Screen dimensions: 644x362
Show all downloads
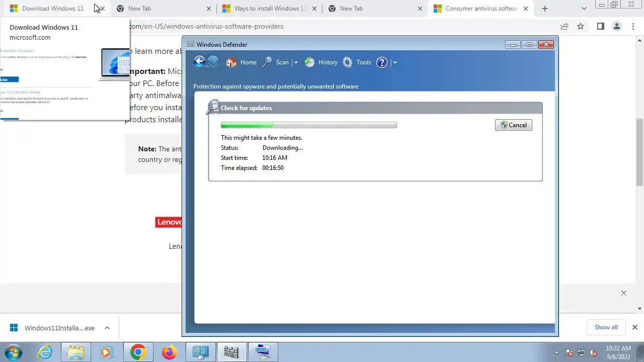[606, 327]
